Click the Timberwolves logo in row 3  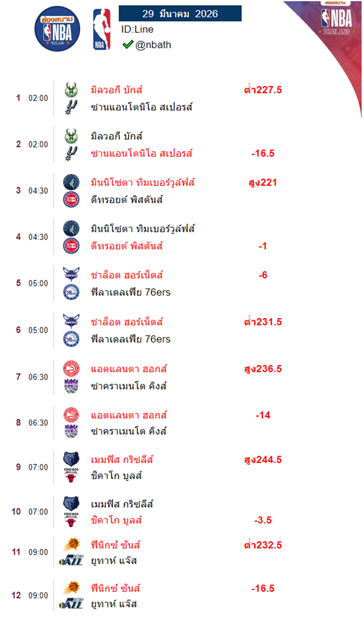coord(71,183)
